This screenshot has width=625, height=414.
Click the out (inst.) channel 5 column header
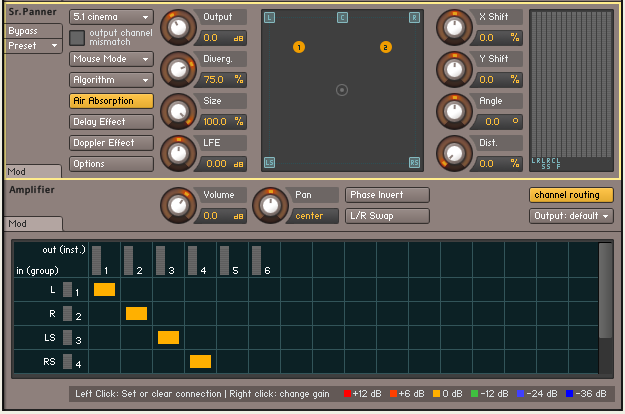tap(232, 260)
